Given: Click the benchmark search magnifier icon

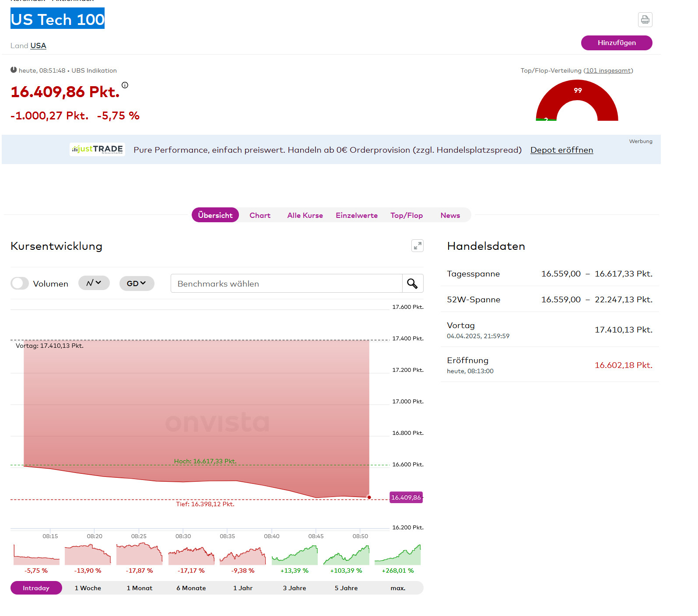Looking at the screenshot, I should (x=412, y=283).
